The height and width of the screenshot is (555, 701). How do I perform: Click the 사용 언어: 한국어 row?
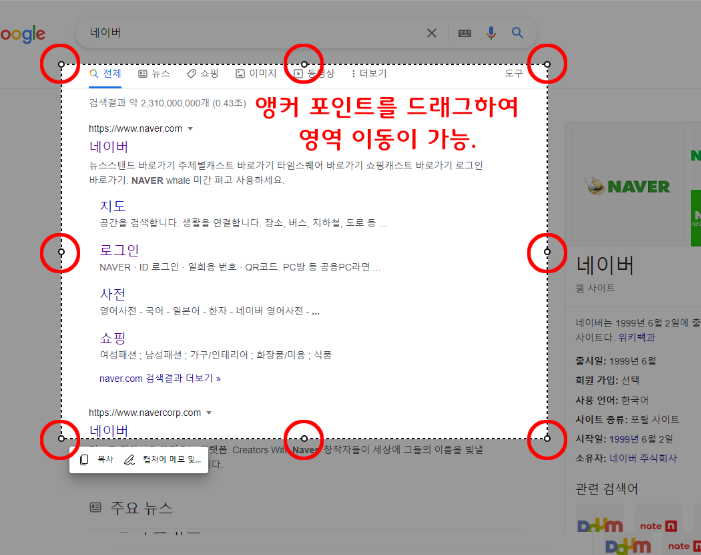coord(612,400)
